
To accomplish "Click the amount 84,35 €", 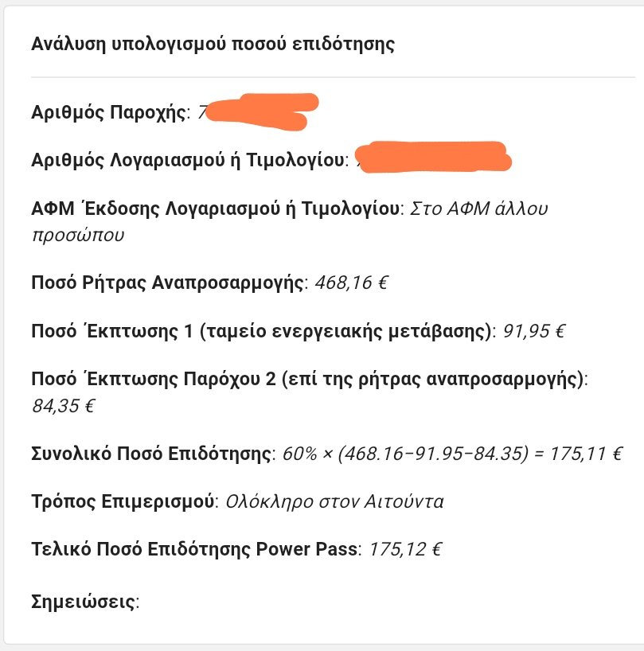I will 64,406.
